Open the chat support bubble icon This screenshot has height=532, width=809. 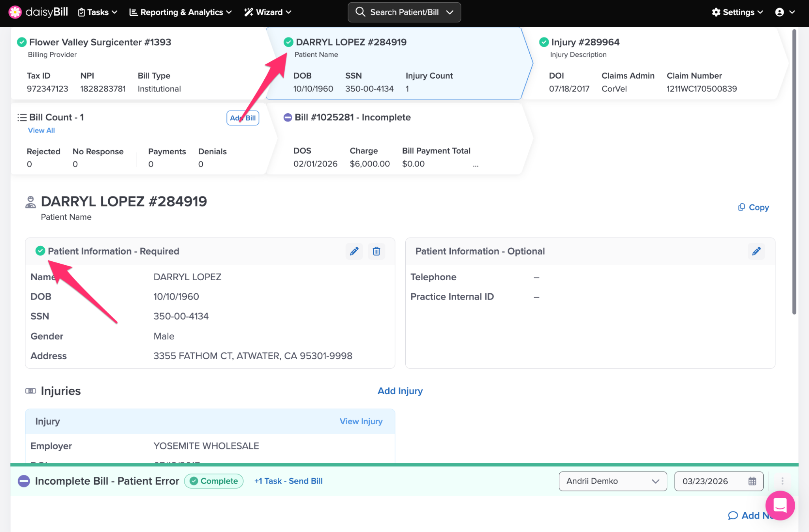click(780, 505)
